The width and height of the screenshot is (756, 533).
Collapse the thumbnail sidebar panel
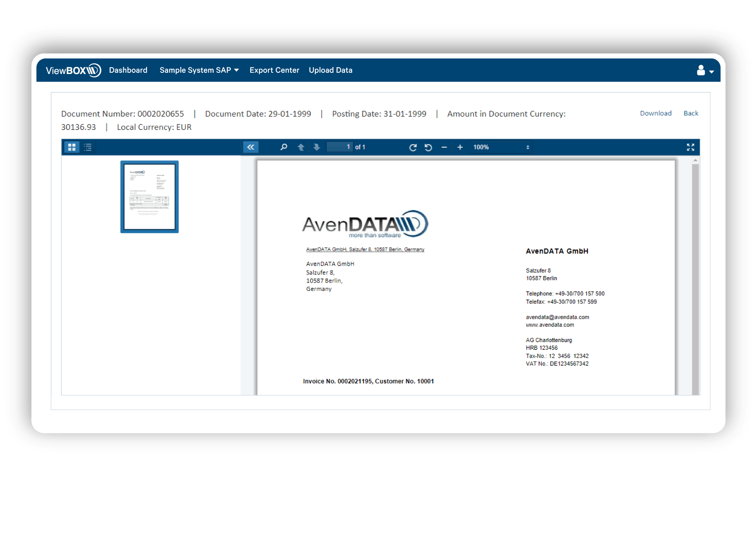(251, 146)
